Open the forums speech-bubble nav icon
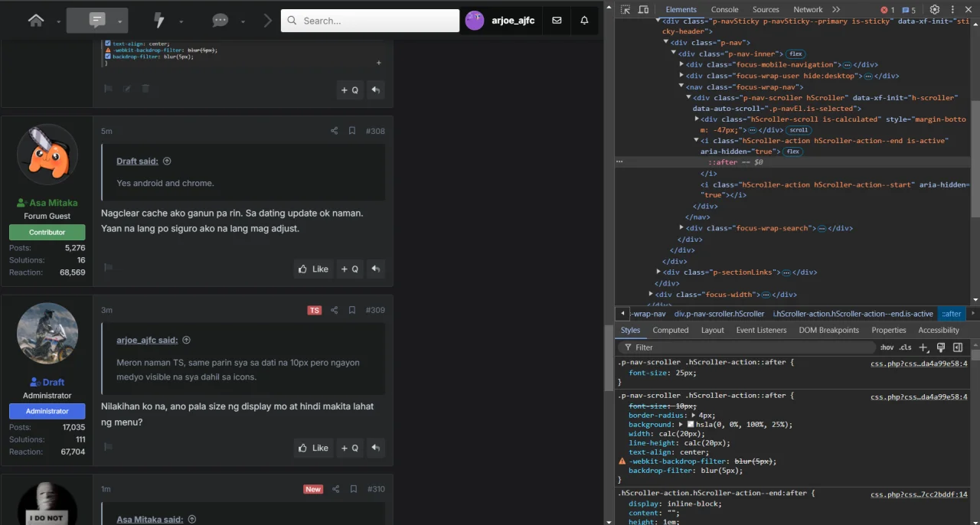 (97, 21)
